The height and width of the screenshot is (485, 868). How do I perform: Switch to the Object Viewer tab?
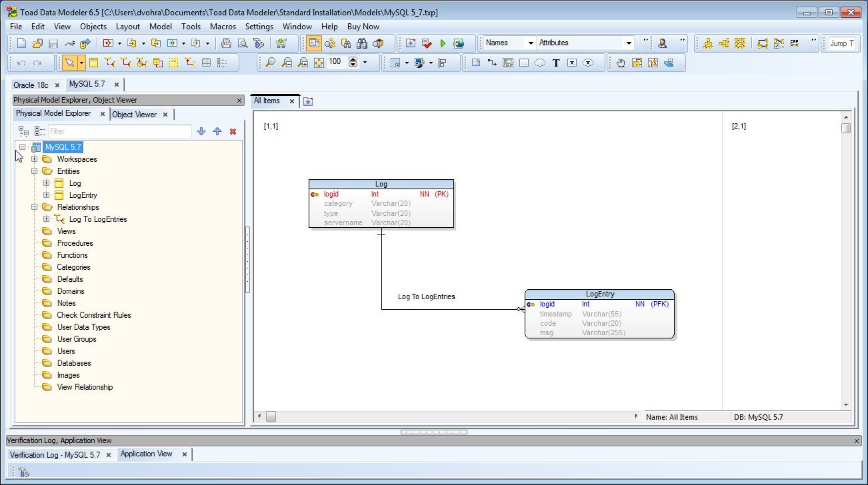[x=135, y=115]
